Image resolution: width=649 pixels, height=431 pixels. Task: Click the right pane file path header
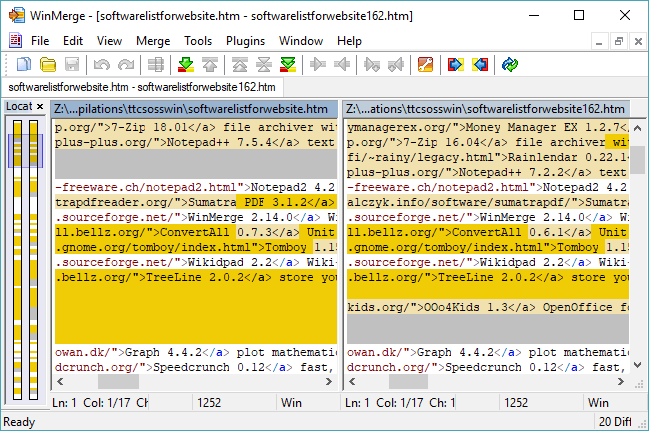pos(485,109)
